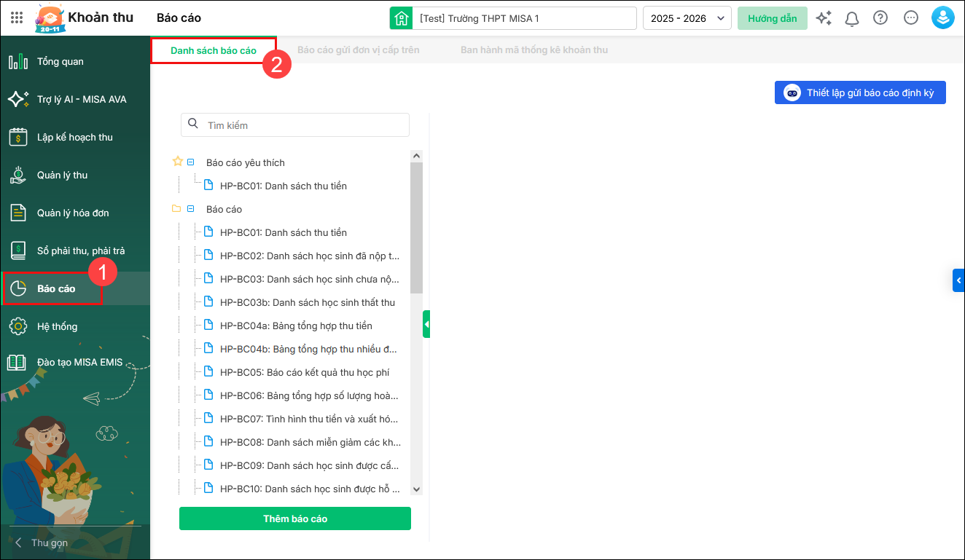Screen dimensions: 965x560
Task: Open Đào tạo MISA EMIS menu
Action: [x=75, y=362]
